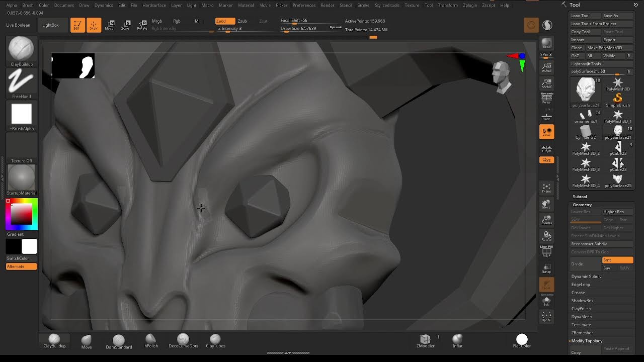Expand the Subtool section
644x362 pixels.
(x=580, y=197)
